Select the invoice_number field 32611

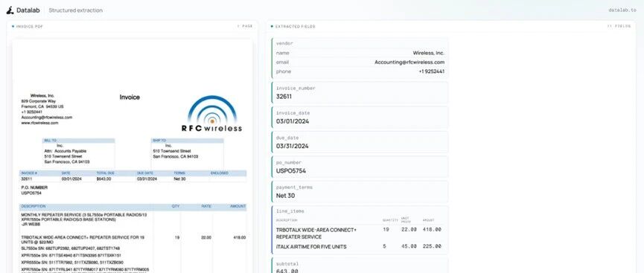point(360,93)
